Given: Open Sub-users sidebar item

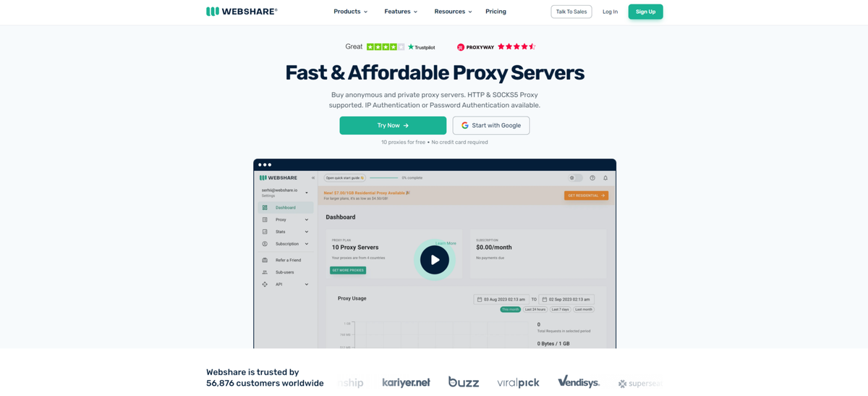Looking at the screenshot, I should pyautogui.click(x=286, y=272).
